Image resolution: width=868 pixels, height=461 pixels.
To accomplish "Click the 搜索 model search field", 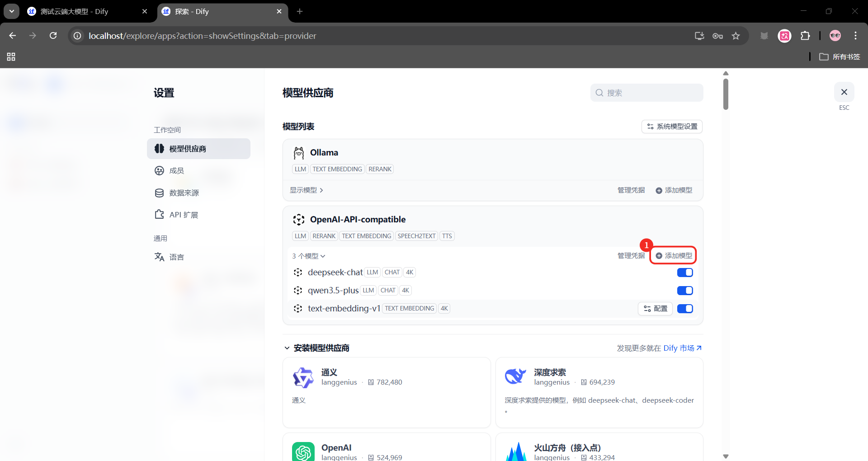I will point(647,93).
